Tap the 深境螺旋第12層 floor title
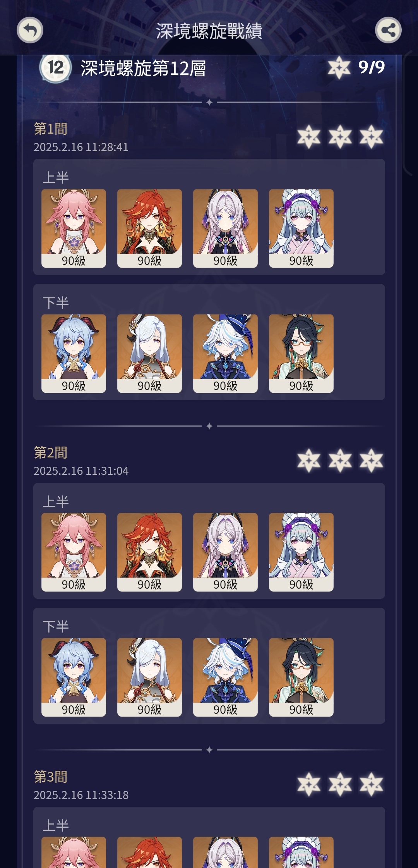The width and height of the screenshot is (418, 868). point(143,69)
